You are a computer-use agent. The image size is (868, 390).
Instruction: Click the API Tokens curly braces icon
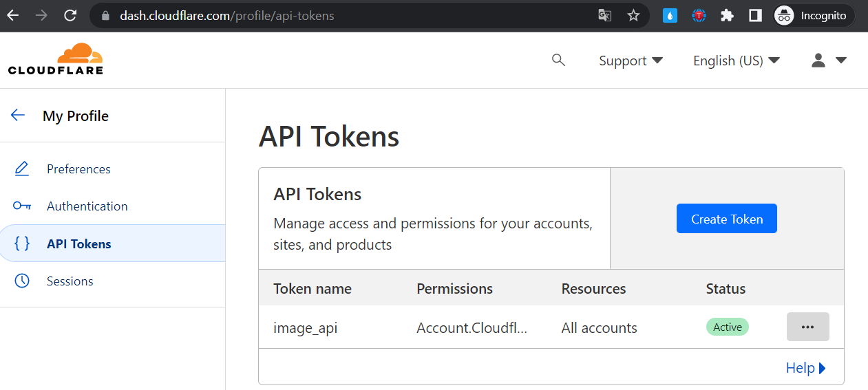tap(22, 243)
